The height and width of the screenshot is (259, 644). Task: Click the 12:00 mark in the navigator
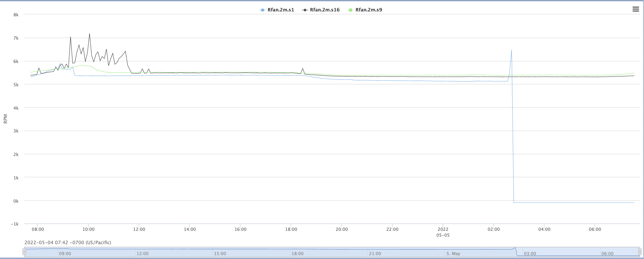pyautogui.click(x=142, y=253)
